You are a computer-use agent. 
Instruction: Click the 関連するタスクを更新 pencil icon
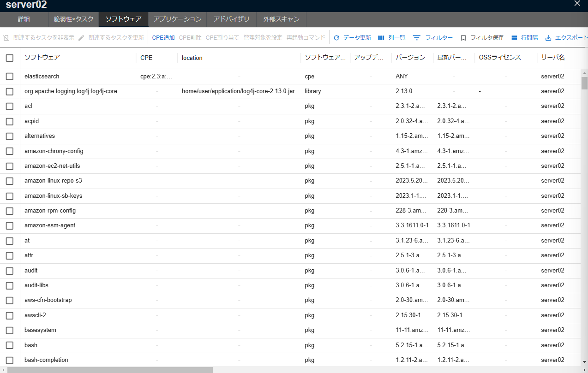(x=82, y=38)
